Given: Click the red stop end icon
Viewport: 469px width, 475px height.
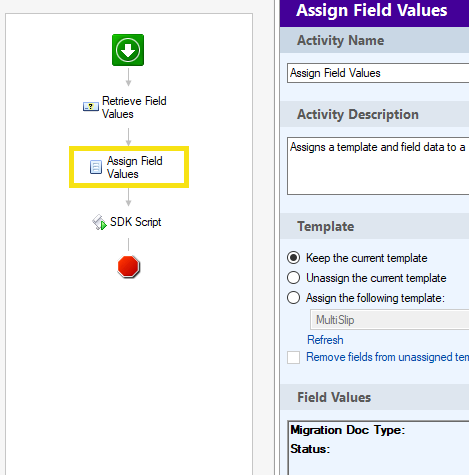Looking at the screenshot, I should click(129, 267).
